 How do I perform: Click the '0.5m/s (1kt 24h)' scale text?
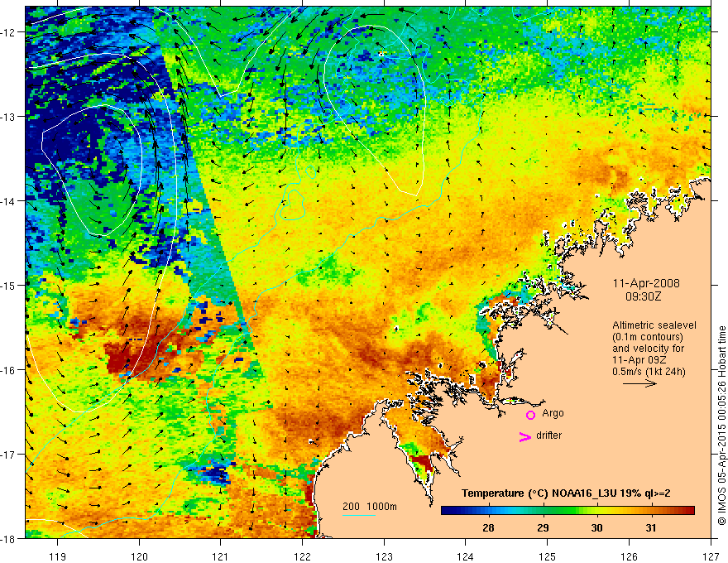[649, 371]
